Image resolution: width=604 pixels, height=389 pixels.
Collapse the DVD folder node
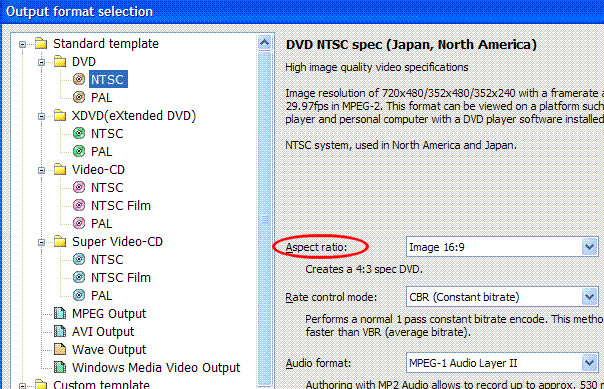coord(41,62)
